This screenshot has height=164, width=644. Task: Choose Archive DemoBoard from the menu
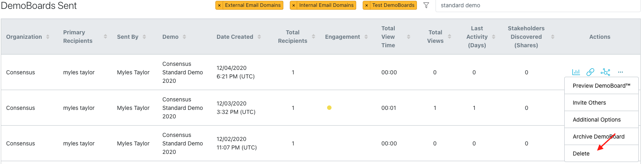click(598, 137)
